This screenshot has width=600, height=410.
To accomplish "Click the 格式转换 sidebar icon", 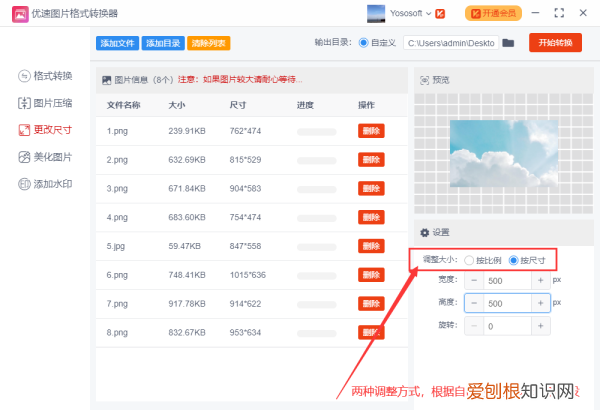I will tap(24, 76).
